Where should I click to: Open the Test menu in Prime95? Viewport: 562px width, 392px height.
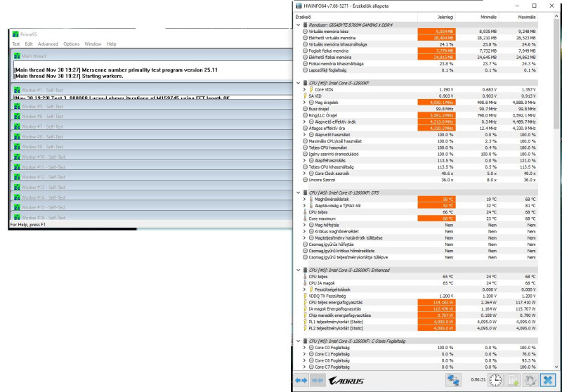tap(15, 44)
